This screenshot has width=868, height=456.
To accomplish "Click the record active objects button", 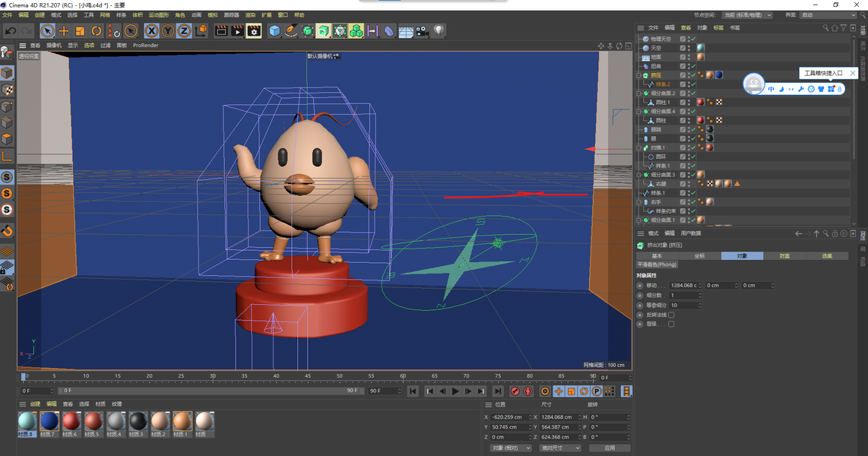I will coord(515,391).
